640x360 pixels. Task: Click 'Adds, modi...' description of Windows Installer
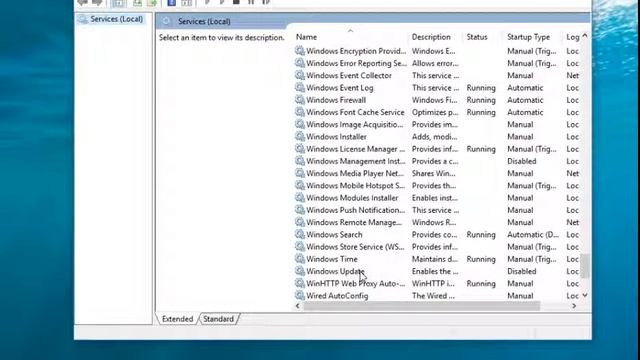point(434,136)
